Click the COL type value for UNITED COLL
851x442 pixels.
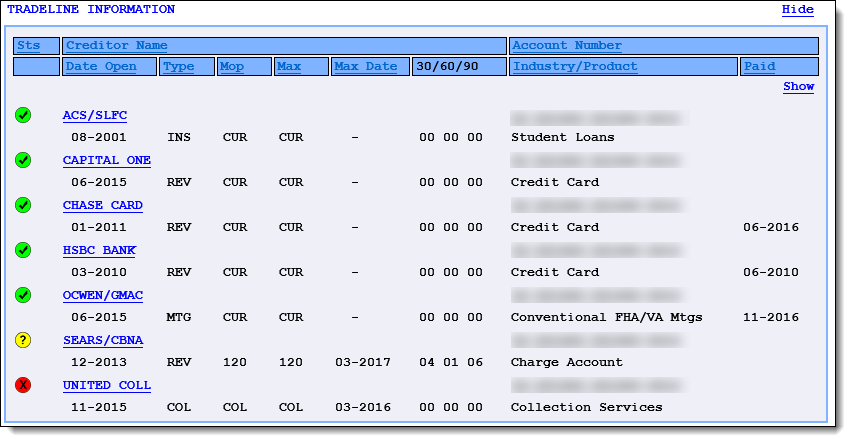pos(179,408)
